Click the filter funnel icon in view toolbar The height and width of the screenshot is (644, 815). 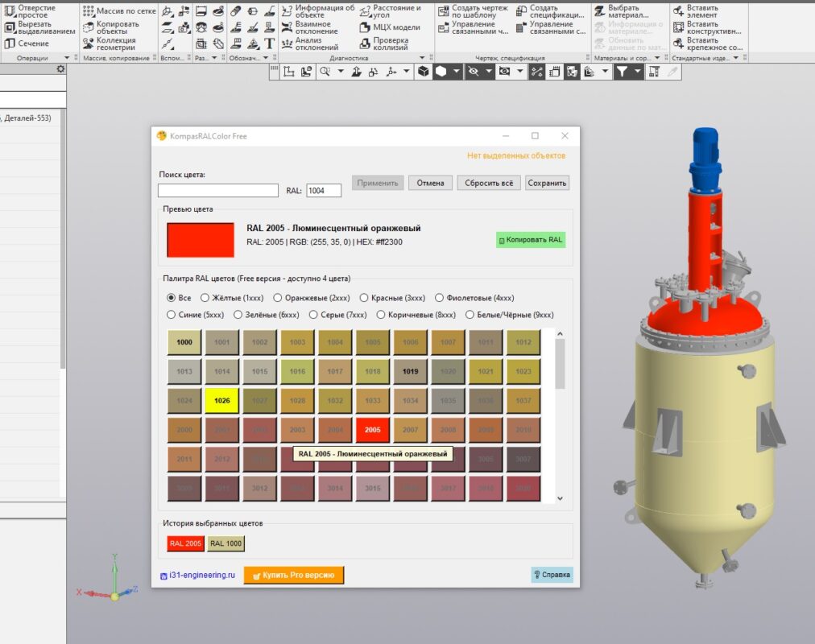622,72
